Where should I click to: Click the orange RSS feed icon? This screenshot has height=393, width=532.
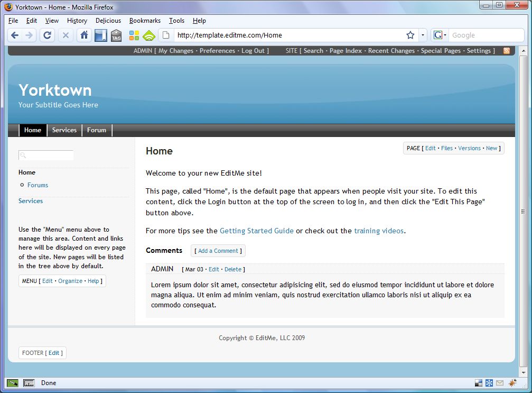point(507,51)
